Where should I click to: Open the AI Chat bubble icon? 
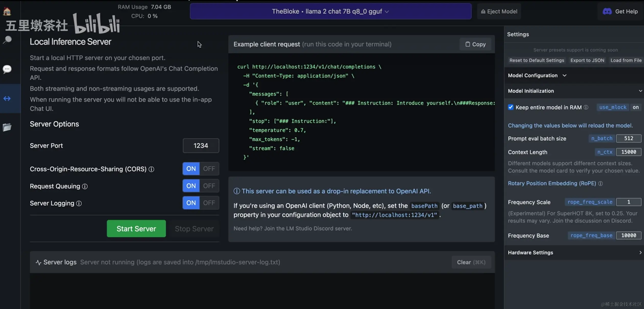[x=7, y=69]
